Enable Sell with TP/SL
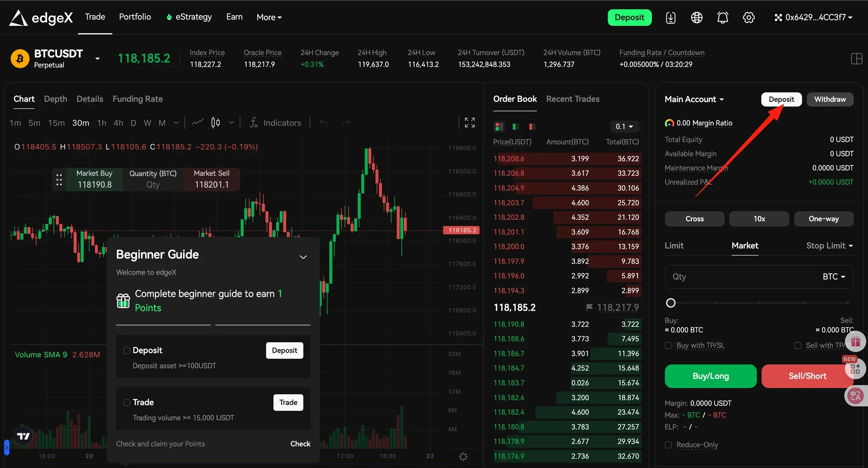Image resolution: width=868 pixels, height=468 pixels. point(798,345)
